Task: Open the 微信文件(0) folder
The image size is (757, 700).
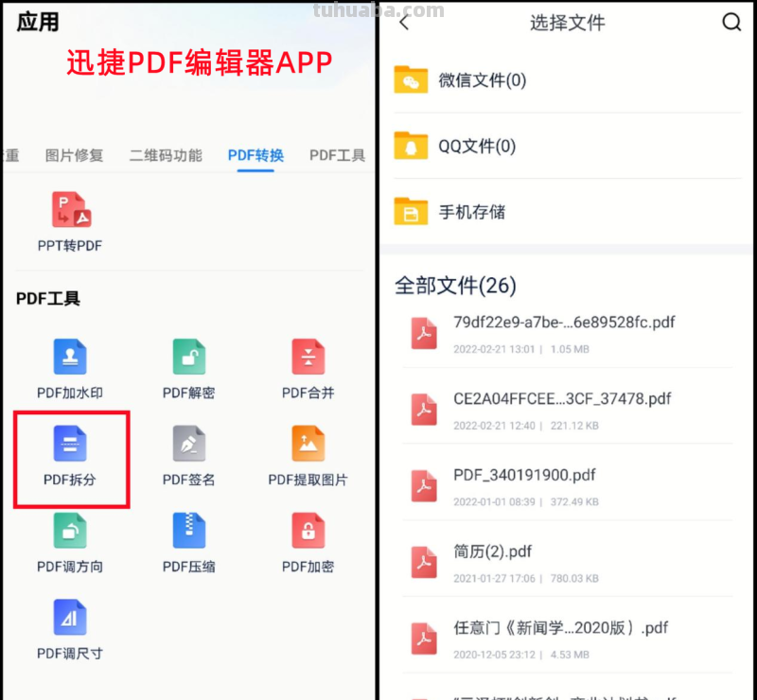Action: (x=568, y=80)
